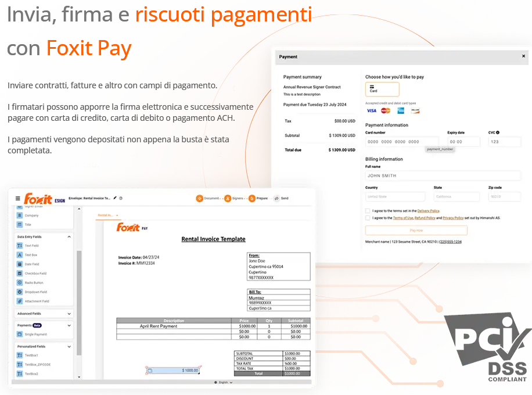Image resolution: width=532 pixels, height=395 pixels.
Task: Select the Title field icon
Action: click(x=20, y=224)
